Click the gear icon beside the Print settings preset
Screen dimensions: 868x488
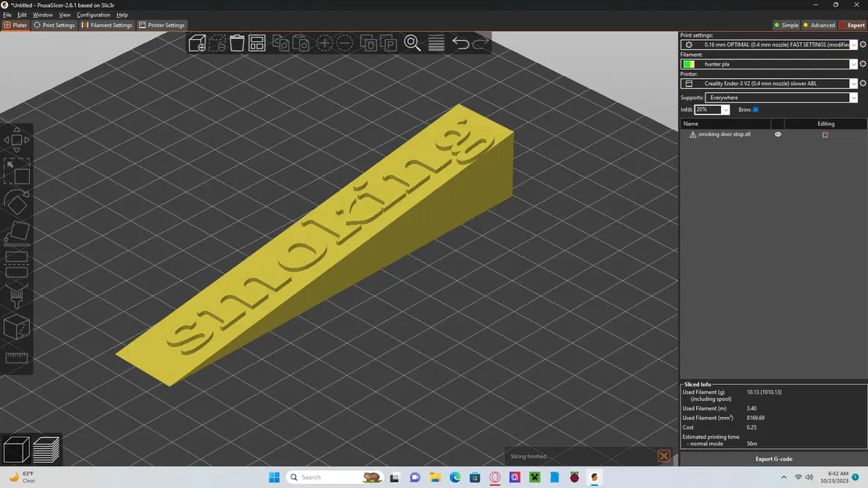point(863,45)
